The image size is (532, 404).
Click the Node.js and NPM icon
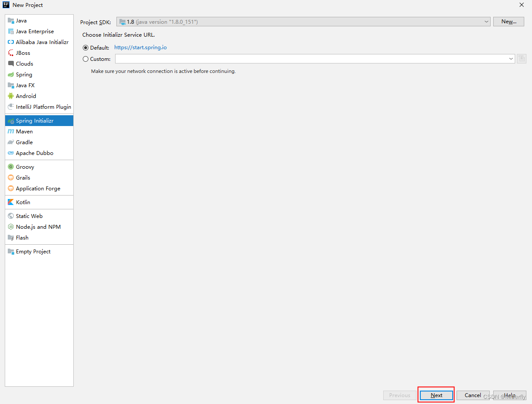(x=11, y=227)
